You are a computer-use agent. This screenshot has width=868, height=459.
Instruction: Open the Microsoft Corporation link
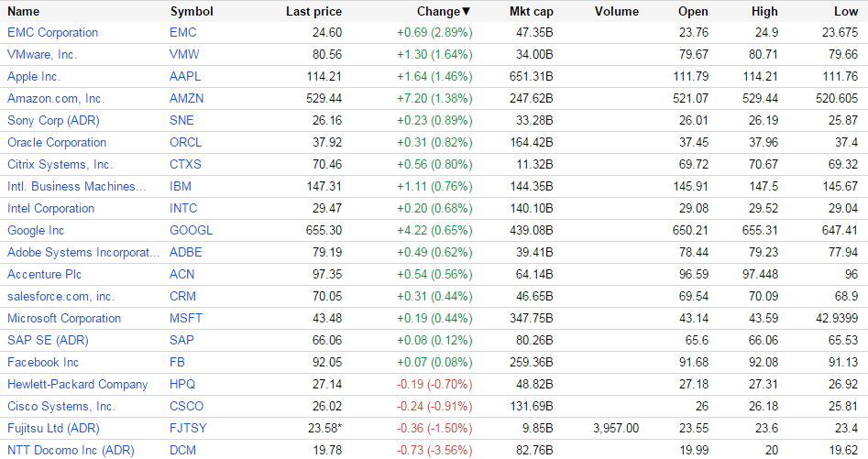pyautogui.click(x=64, y=318)
